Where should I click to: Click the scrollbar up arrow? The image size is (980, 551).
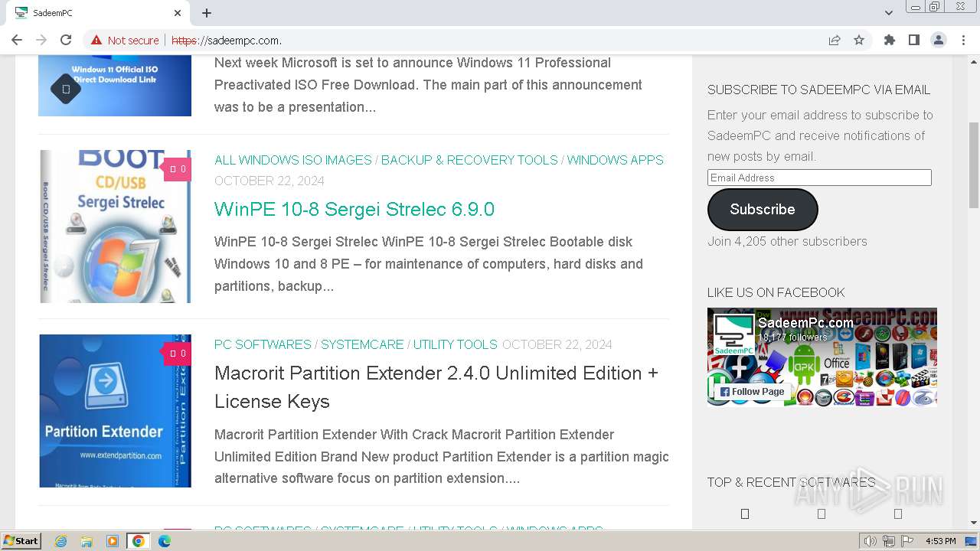(x=973, y=61)
